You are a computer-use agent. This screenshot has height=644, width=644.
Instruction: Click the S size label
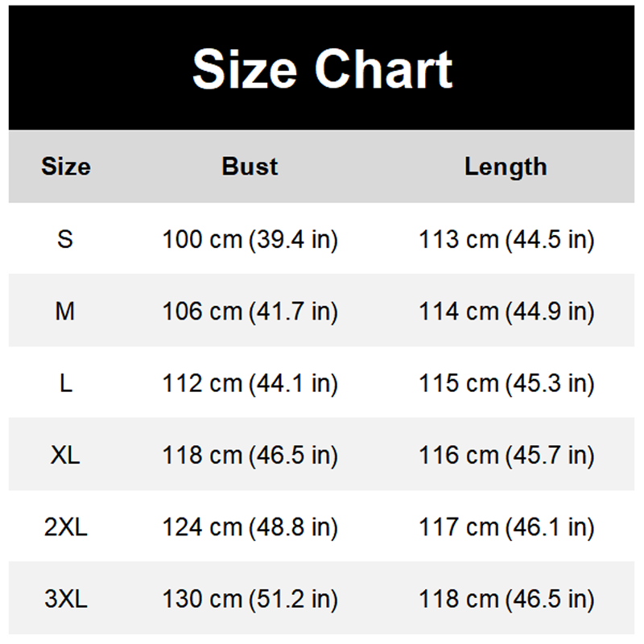pyautogui.click(x=65, y=239)
